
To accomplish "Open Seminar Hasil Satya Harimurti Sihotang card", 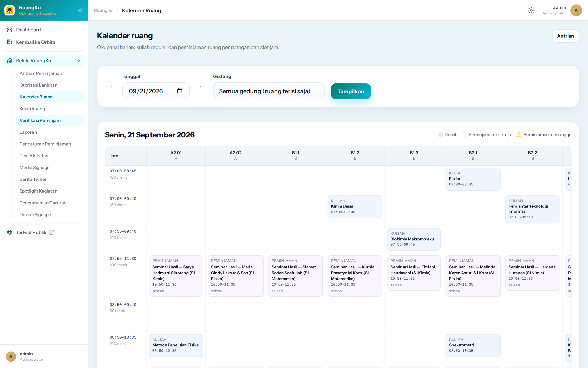I will point(176,276).
